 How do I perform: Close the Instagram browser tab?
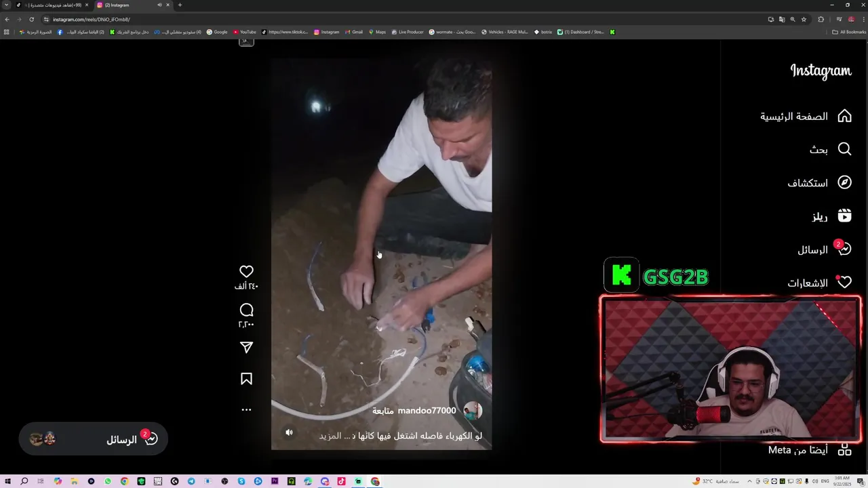click(167, 5)
